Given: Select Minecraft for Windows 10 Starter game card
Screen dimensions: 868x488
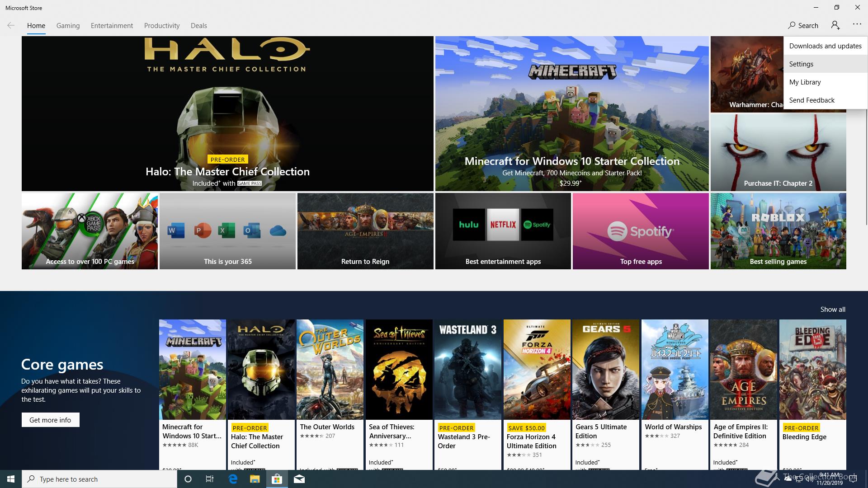Looking at the screenshot, I should click(x=193, y=394).
